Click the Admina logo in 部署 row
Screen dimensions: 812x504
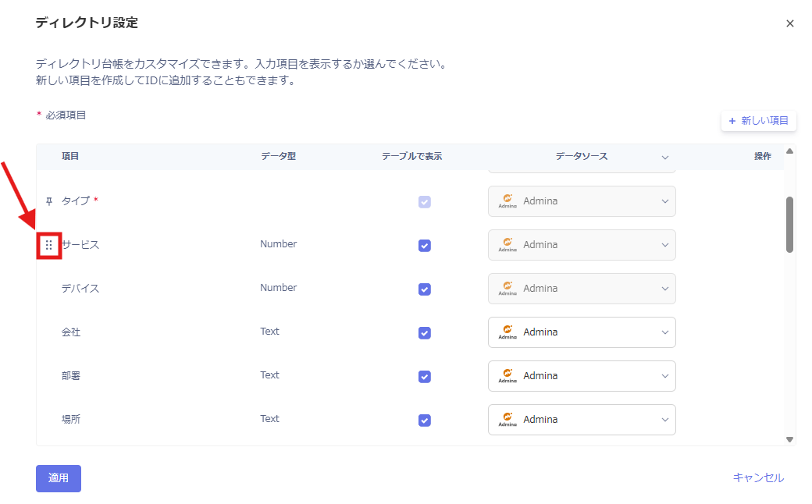click(x=507, y=376)
